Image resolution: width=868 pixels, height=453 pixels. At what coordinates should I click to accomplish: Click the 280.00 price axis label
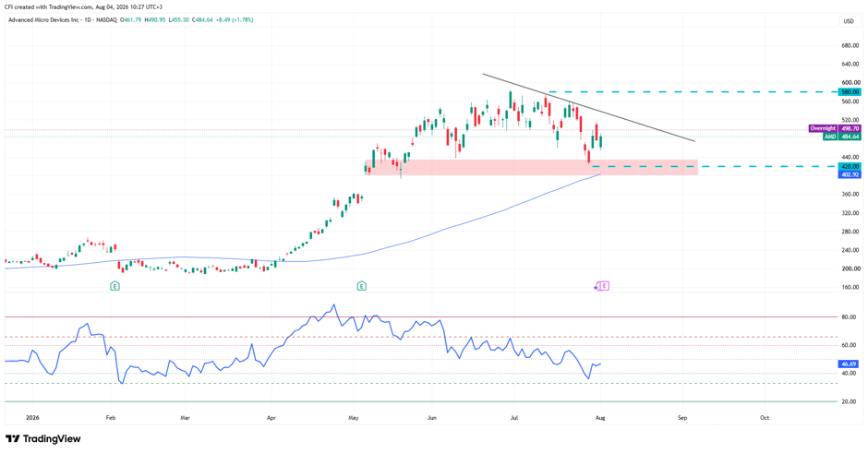pos(850,232)
